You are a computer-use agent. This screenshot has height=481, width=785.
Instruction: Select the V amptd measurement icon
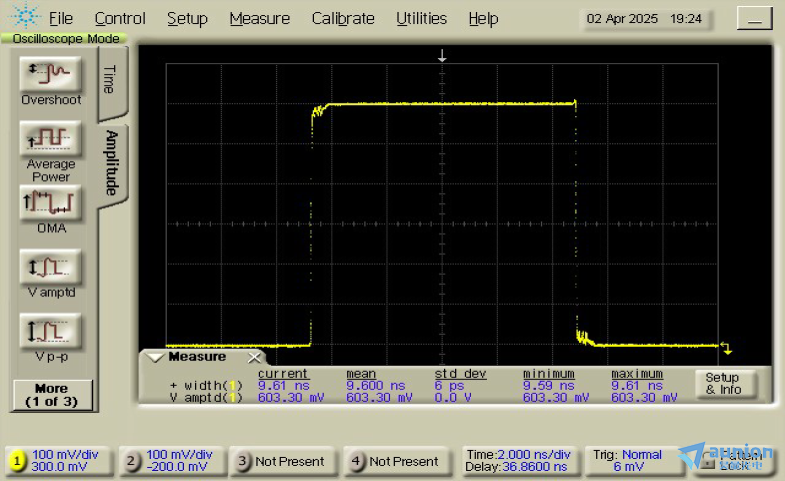(x=51, y=267)
